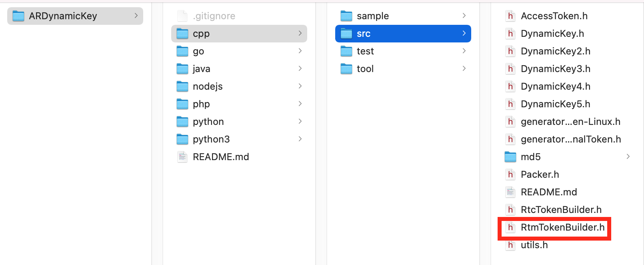Click the cpp folder icon
This screenshot has height=265, width=644.
182,34
